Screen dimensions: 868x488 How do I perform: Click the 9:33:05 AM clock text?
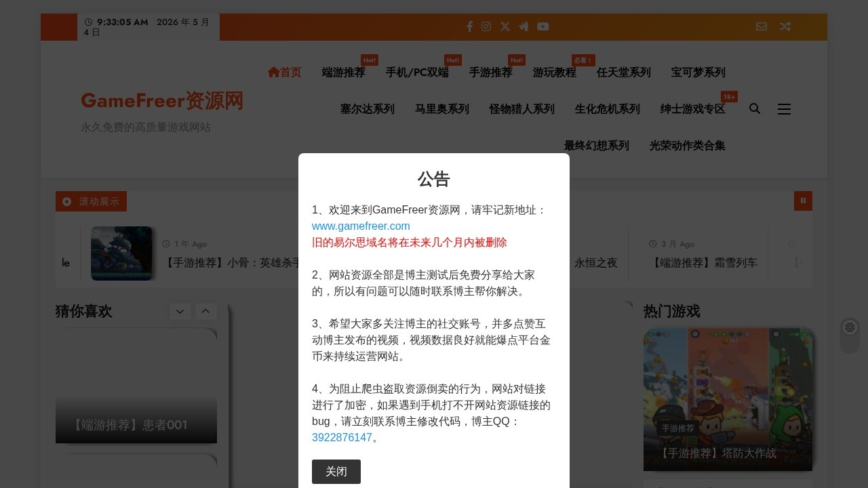tap(122, 22)
